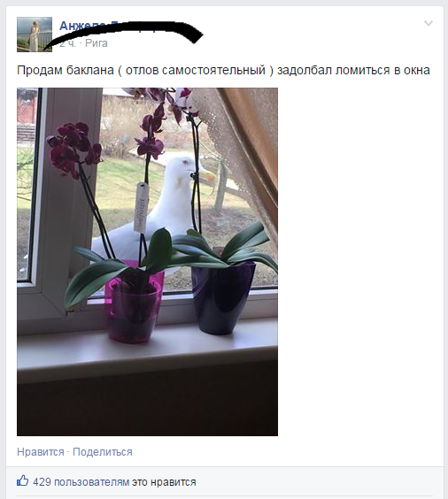Click the word 'баклана' in post text
The height and width of the screenshot is (499, 448).
pyautogui.click(x=90, y=70)
